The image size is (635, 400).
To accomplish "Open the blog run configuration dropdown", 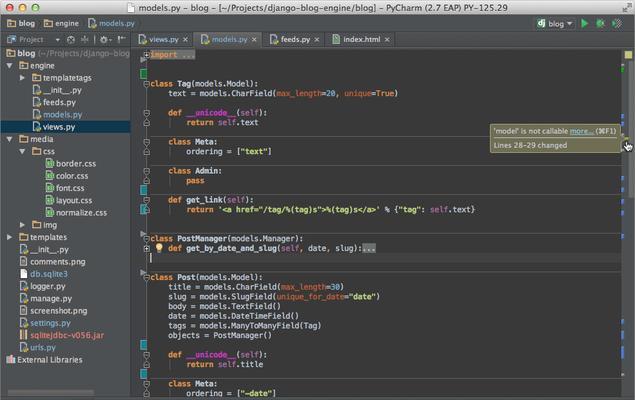I will 555,23.
